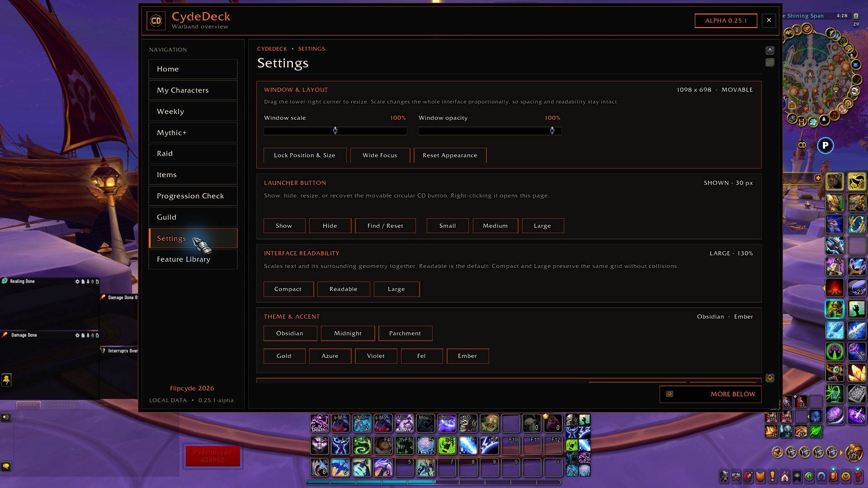Open Achievements via the orange shield icon

760,476
